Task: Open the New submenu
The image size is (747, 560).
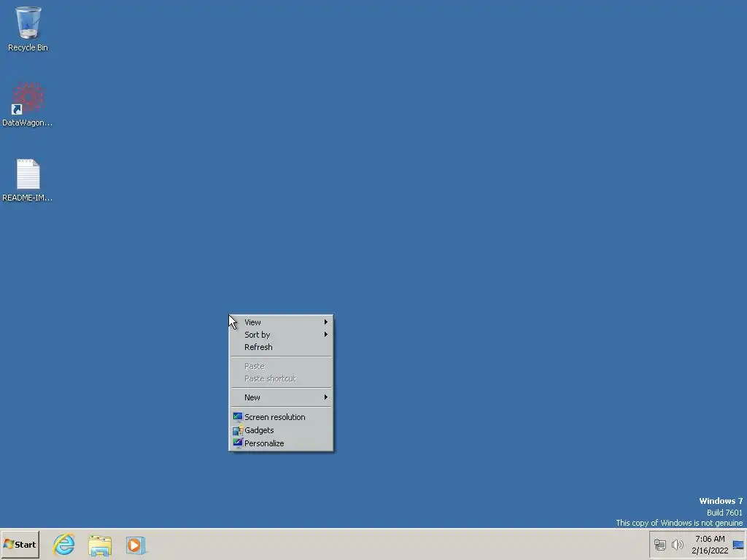Action: [x=281, y=397]
